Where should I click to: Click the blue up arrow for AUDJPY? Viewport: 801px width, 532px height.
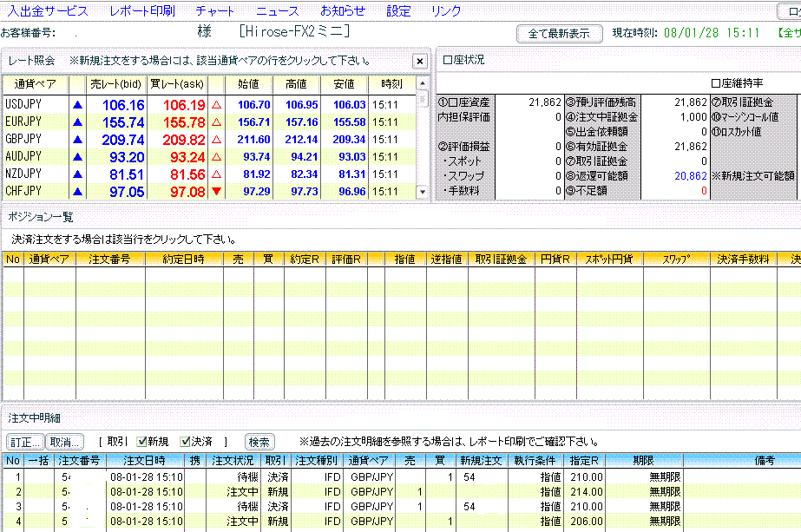point(77,157)
